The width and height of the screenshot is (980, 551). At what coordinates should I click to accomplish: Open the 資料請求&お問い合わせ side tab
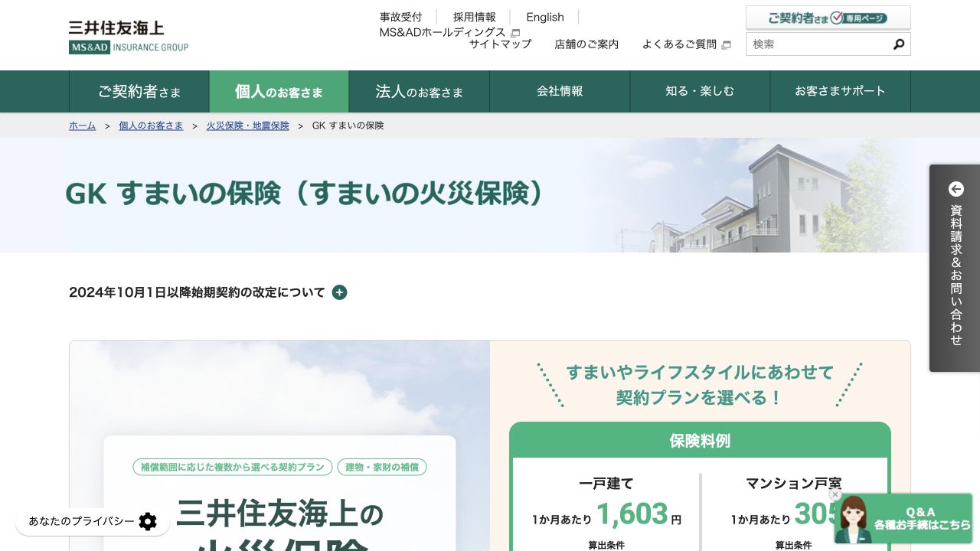pyautogui.click(x=955, y=268)
